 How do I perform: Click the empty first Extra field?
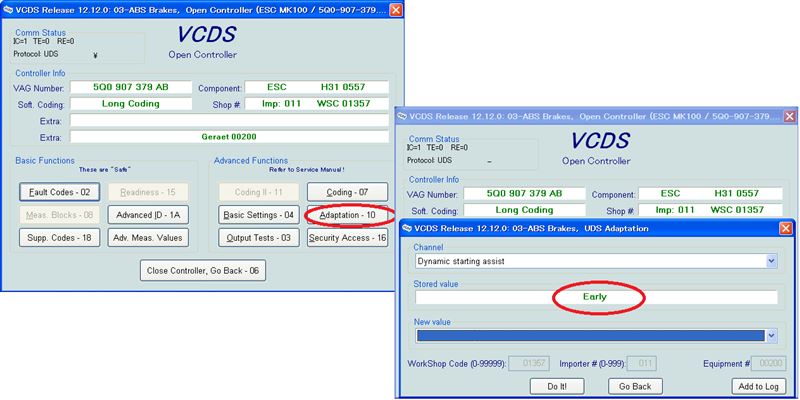pyautogui.click(x=229, y=120)
